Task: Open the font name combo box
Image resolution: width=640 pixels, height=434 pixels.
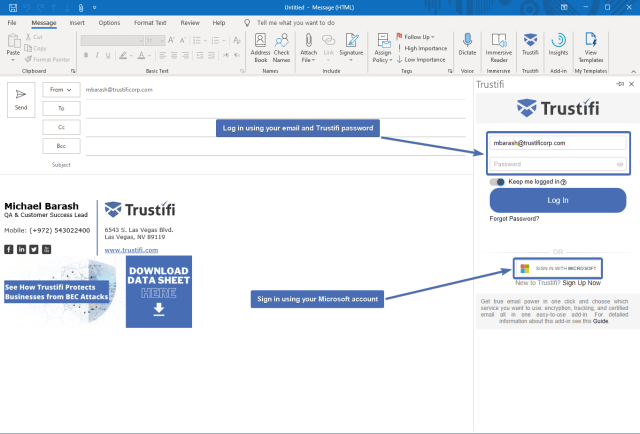Action: (112, 40)
